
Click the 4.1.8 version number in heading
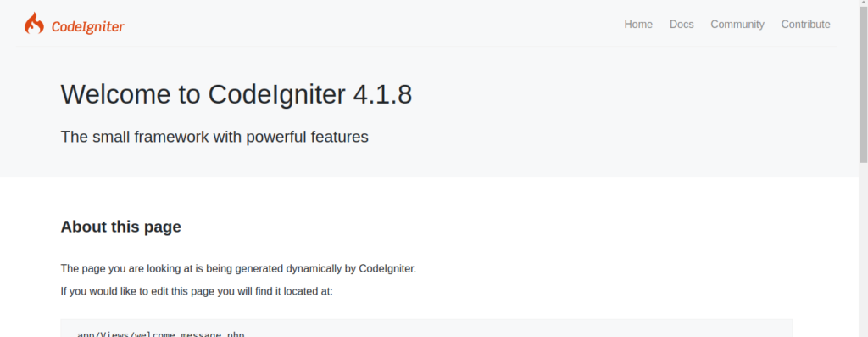click(382, 94)
